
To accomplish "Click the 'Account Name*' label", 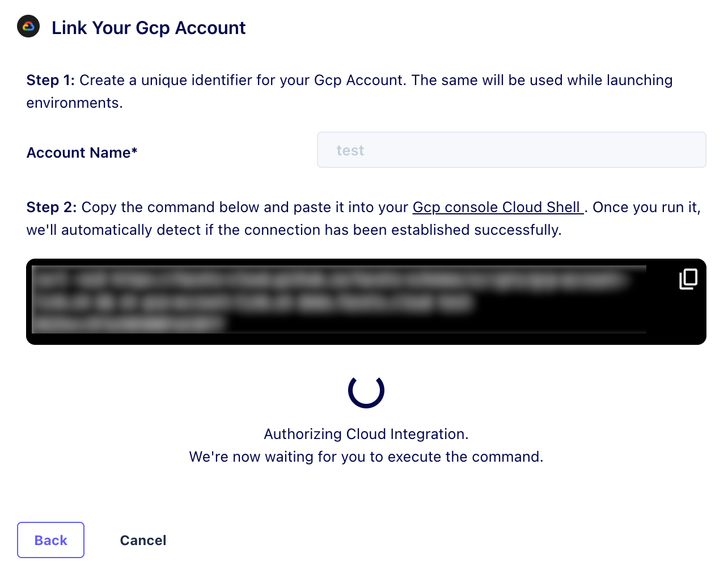I will coord(82,153).
